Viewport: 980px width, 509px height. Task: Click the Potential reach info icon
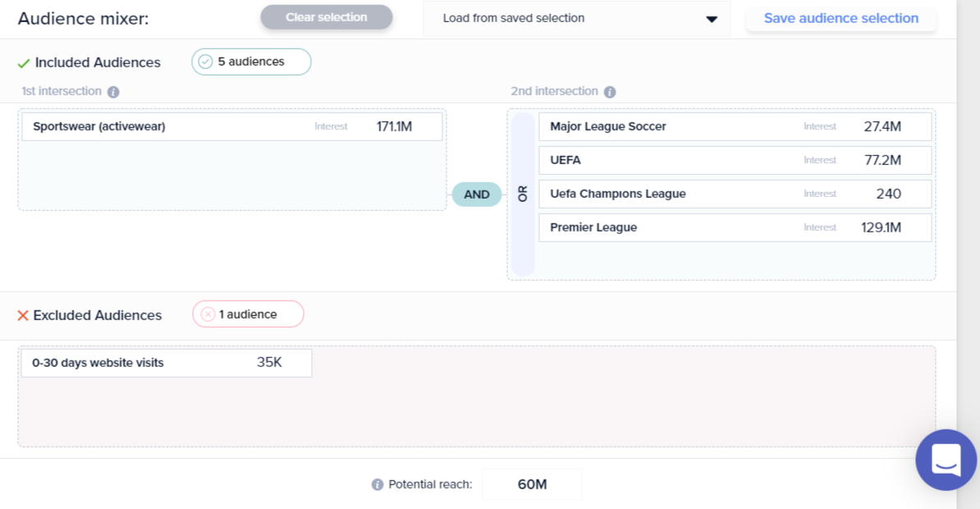[378, 484]
